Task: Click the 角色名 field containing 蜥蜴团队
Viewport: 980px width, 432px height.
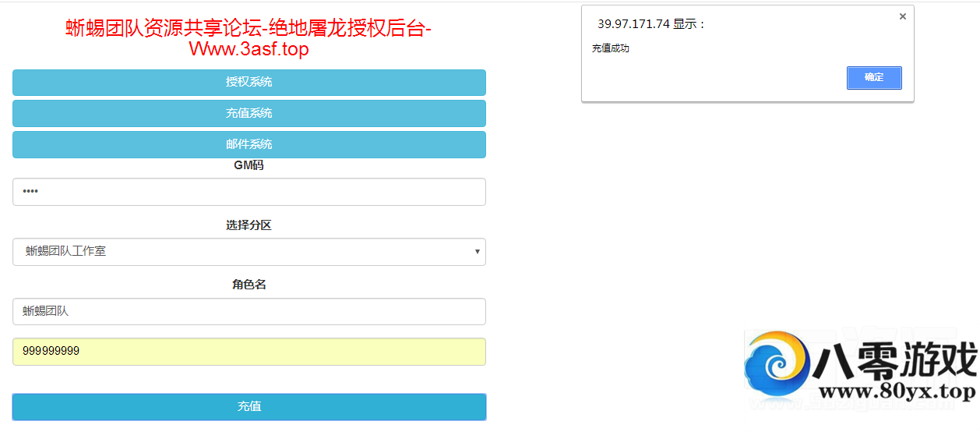Action: tap(249, 311)
